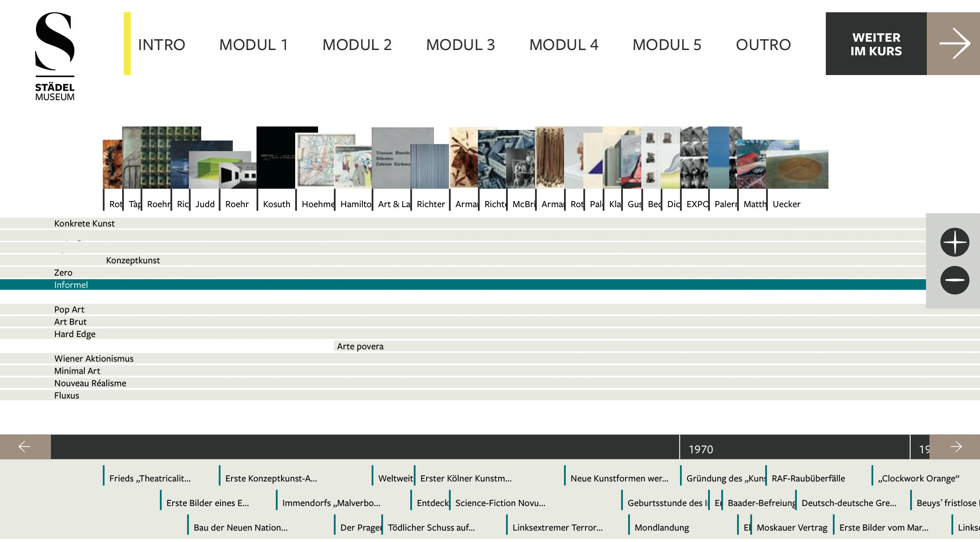980x542 pixels.
Task: Select the Intro navigation item
Action: [x=161, y=45]
